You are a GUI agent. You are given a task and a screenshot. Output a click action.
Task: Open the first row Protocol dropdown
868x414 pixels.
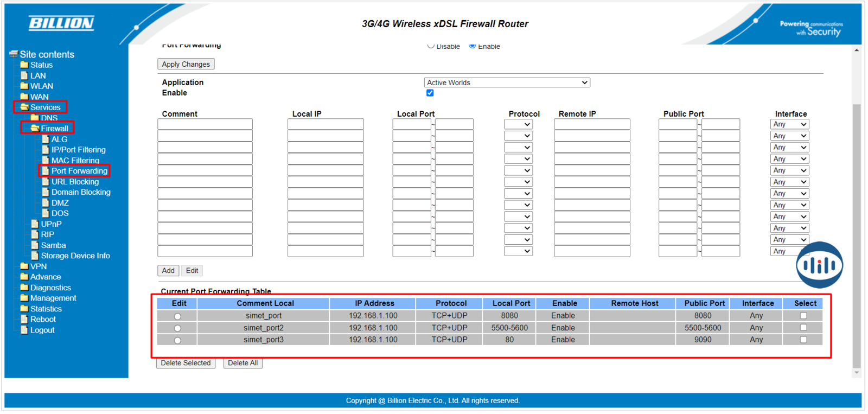[518, 124]
